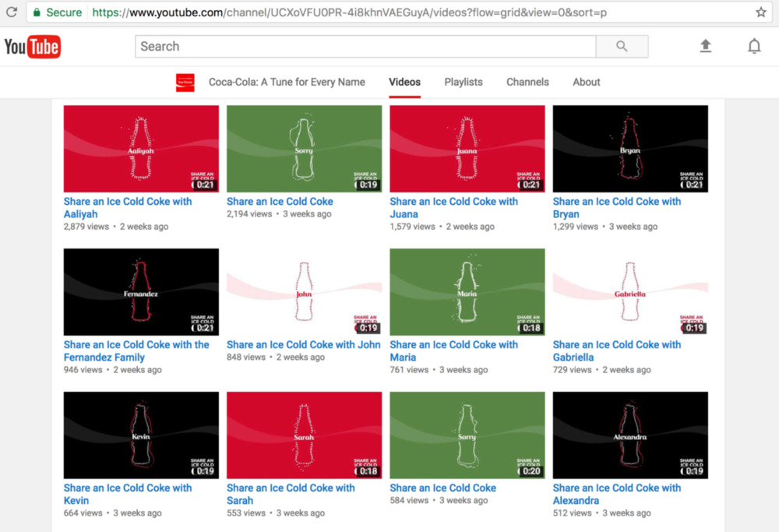Click the green secure padlock icon

[37, 12]
